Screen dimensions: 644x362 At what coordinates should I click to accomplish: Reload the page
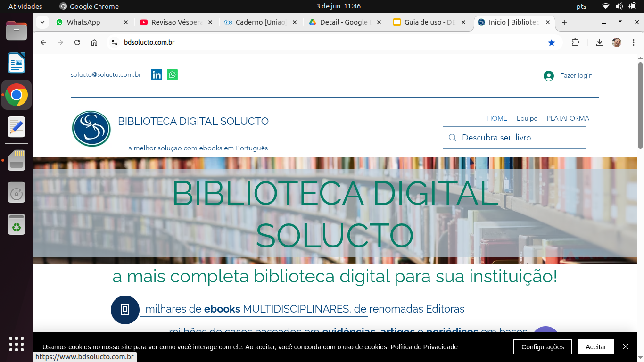[x=77, y=42]
